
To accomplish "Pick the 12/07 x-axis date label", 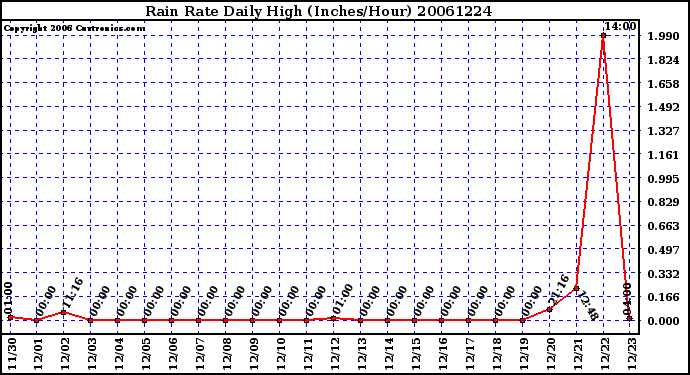I will [200, 354].
